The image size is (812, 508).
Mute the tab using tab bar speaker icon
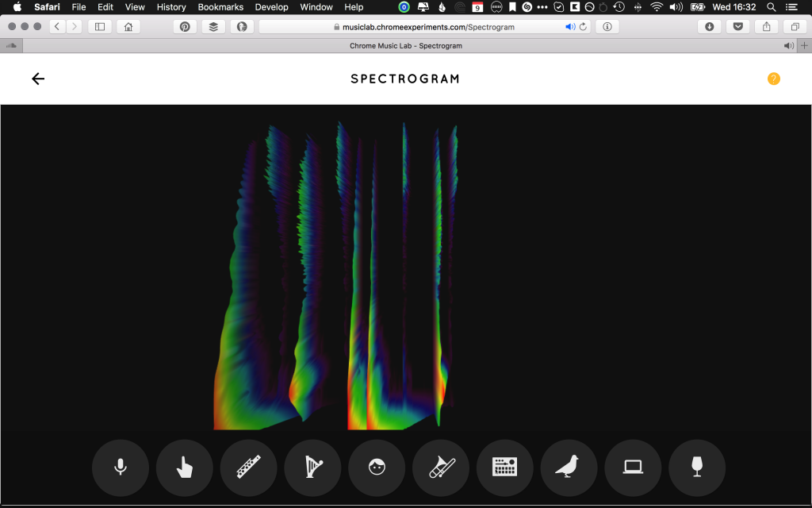pyautogui.click(x=788, y=46)
